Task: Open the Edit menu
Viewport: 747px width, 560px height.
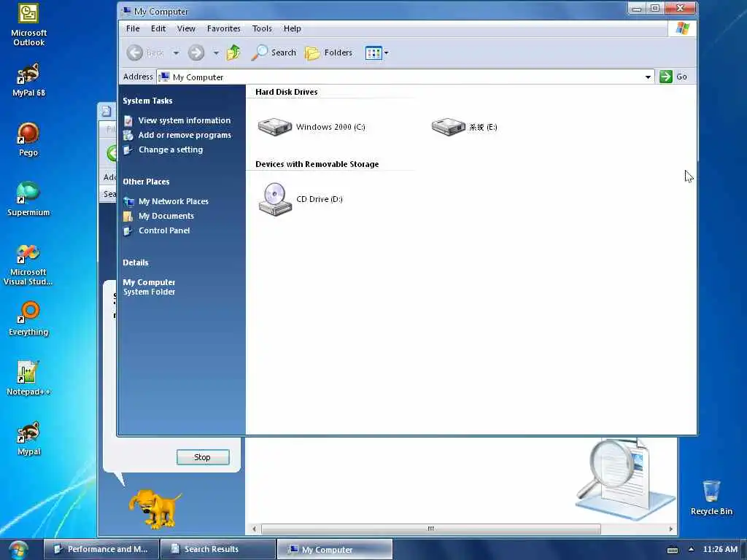Action: pos(158,28)
